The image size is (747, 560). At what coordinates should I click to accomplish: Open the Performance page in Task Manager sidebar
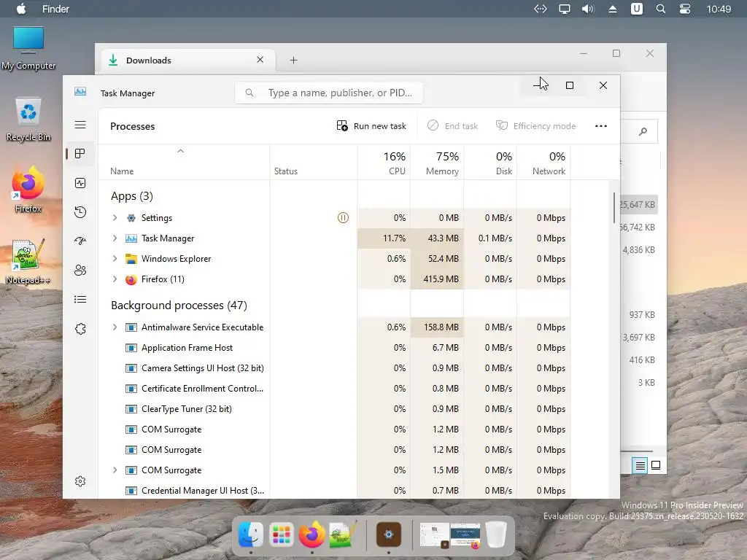coord(80,183)
